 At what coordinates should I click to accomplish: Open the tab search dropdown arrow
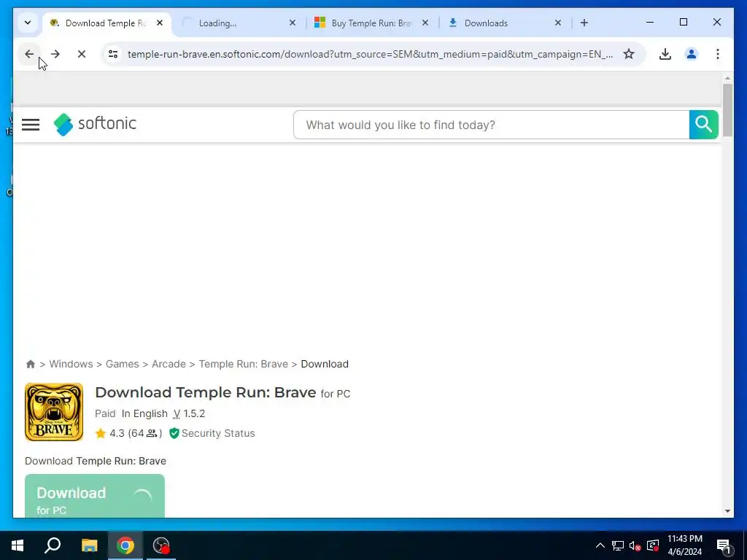28,23
